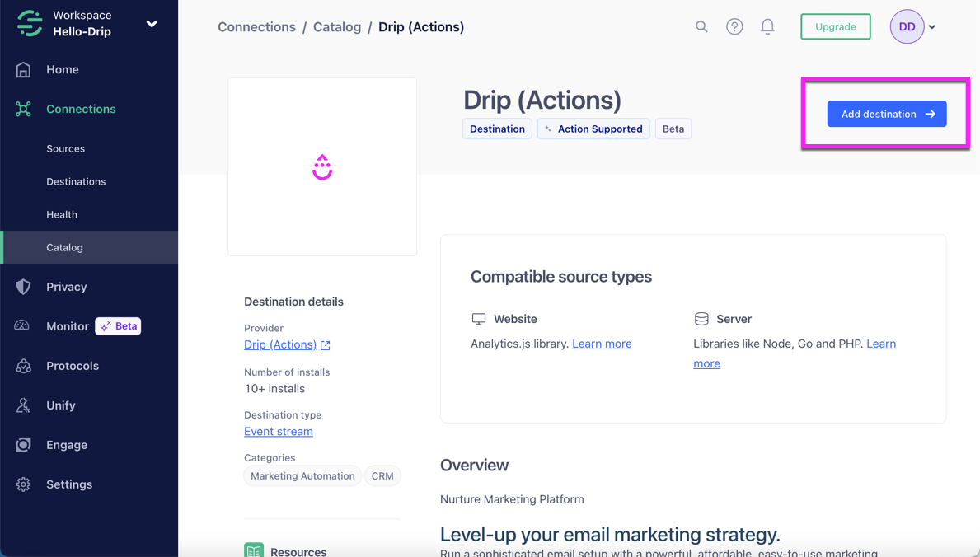Click the Add destination button

887,114
